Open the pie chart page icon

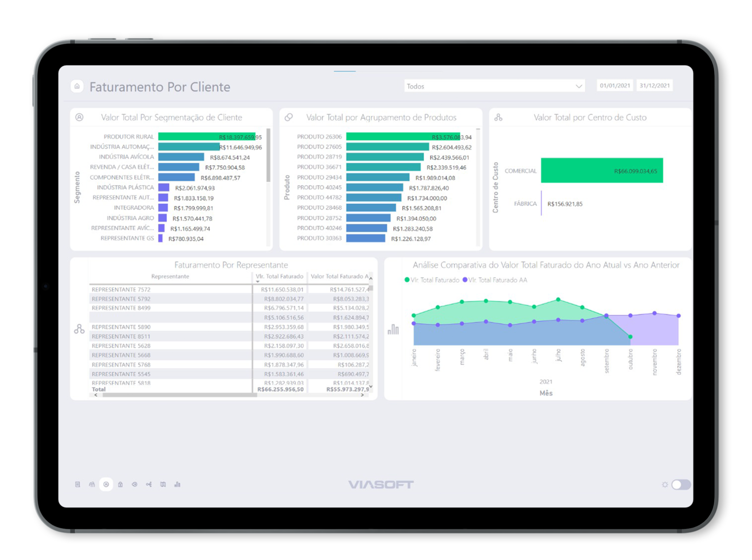pyautogui.click(x=135, y=484)
